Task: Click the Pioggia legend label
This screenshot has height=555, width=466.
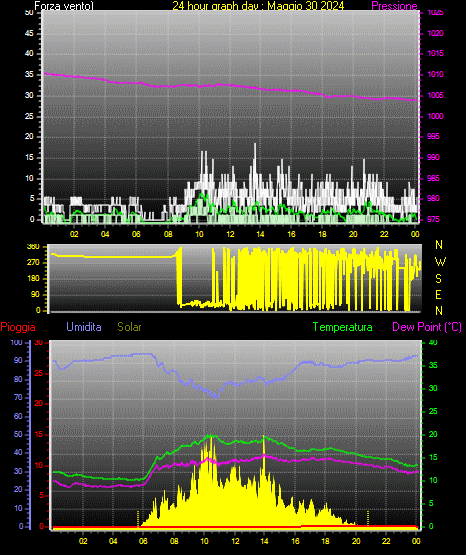Action: click(18, 327)
